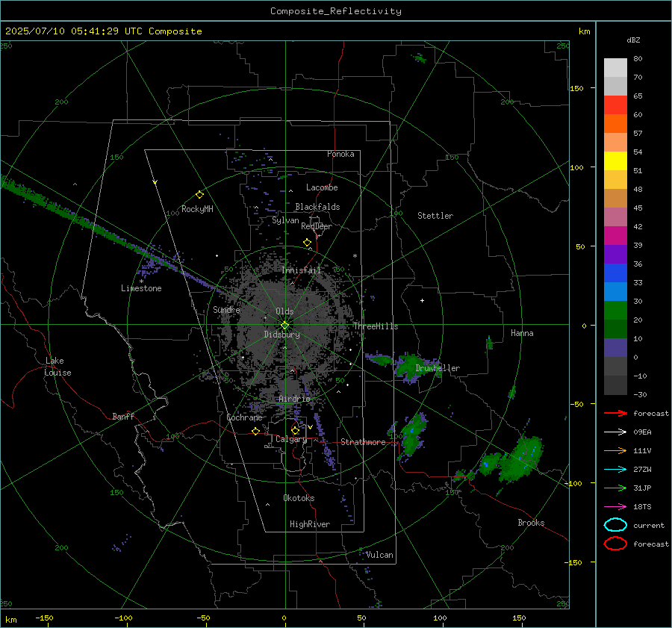Click the Stettler city label
The width and height of the screenshot is (672, 628).
click(435, 216)
